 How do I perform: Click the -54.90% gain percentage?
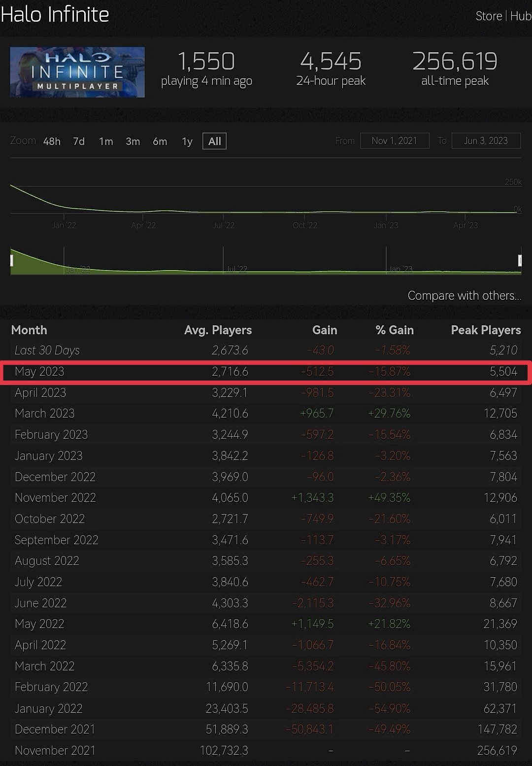390,709
